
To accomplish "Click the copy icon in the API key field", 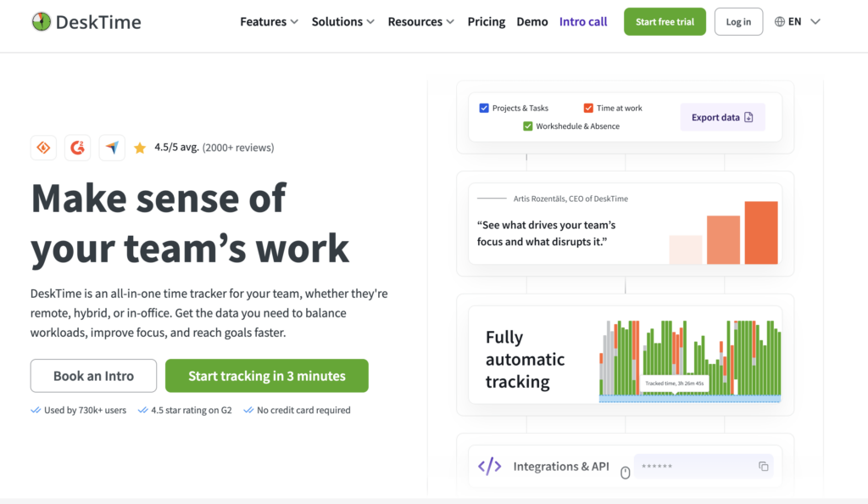I will pyautogui.click(x=764, y=467).
